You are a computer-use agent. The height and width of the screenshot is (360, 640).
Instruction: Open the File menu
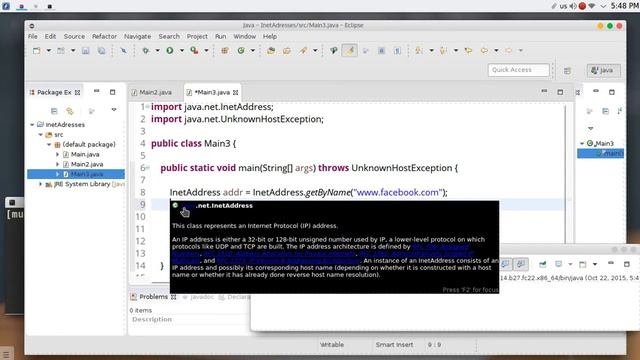pos(33,36)
